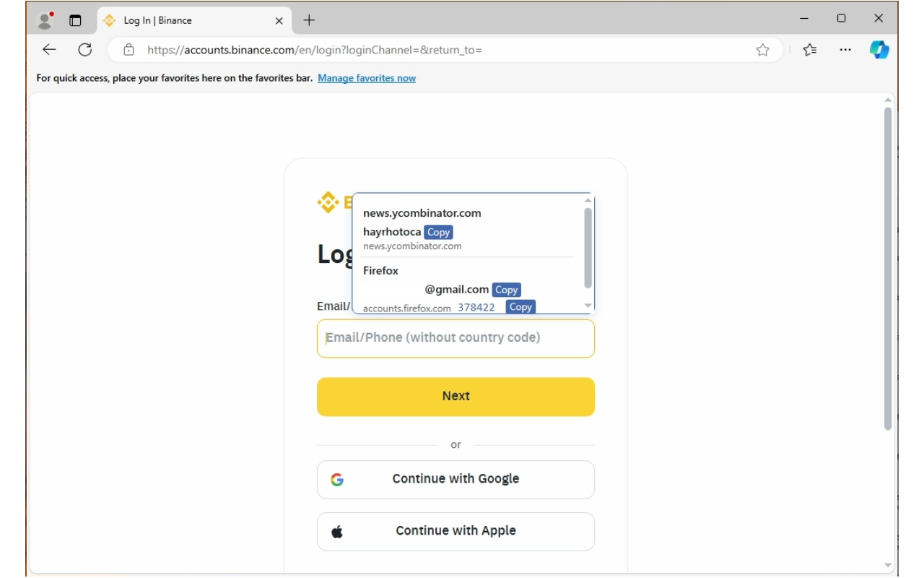Open a new browser tab
924x578 pixels.
tap(309, 21)
